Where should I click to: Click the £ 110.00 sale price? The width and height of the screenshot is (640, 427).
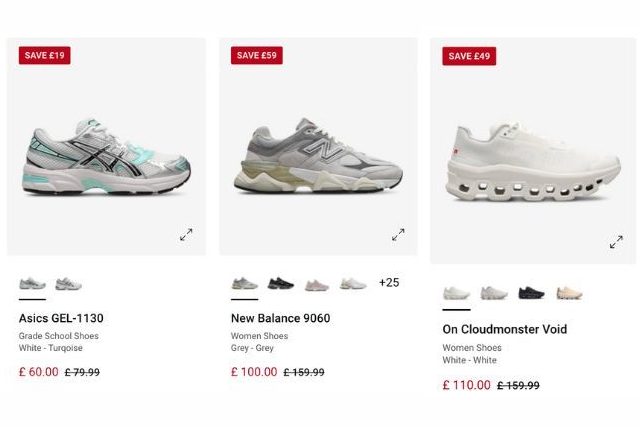tap(467, 385)
